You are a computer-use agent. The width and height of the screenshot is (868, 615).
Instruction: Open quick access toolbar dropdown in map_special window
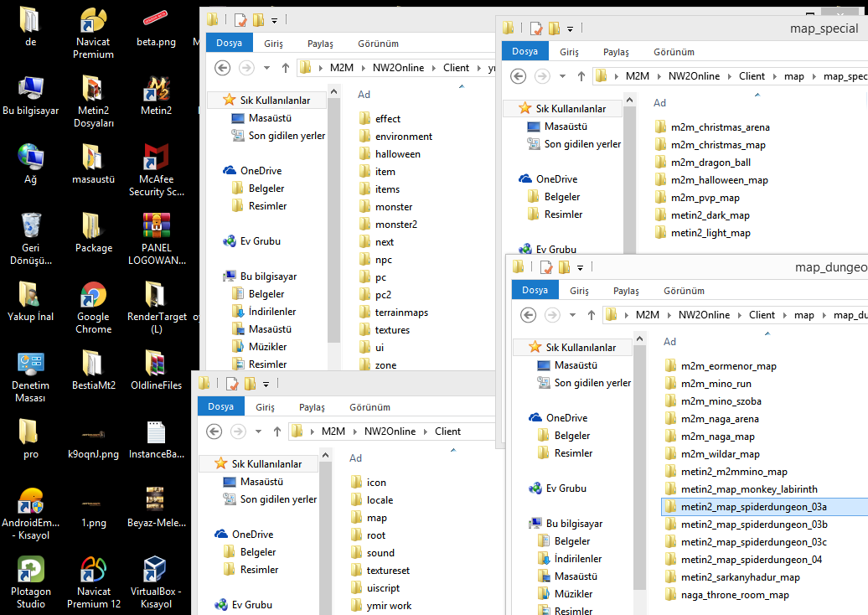point(571,28)
